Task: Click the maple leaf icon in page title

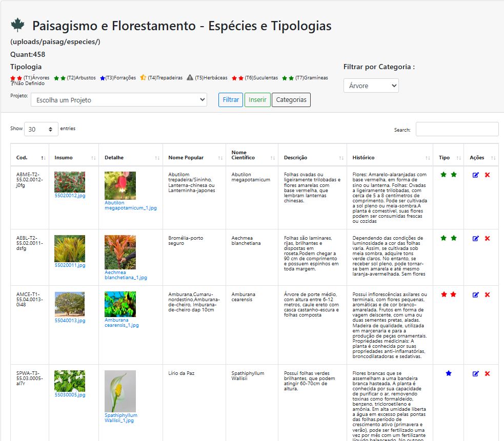Action: (x=18, y=25)
